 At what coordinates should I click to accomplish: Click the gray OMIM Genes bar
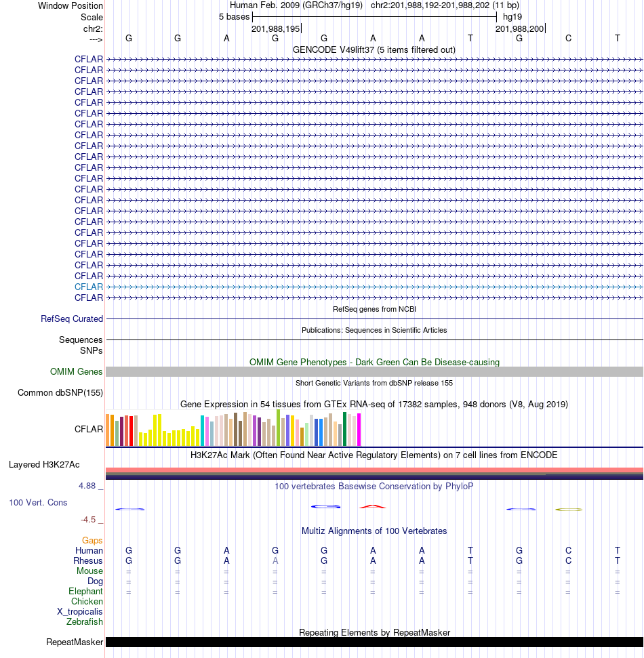point(374,371)
